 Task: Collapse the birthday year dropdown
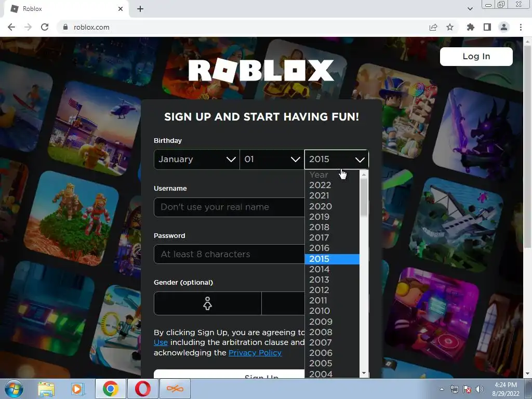click(337, 159)
